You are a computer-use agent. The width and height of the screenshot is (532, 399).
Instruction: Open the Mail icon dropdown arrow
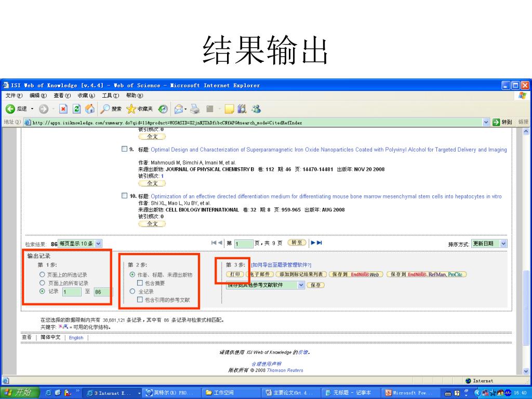click(x=185, y=109)
